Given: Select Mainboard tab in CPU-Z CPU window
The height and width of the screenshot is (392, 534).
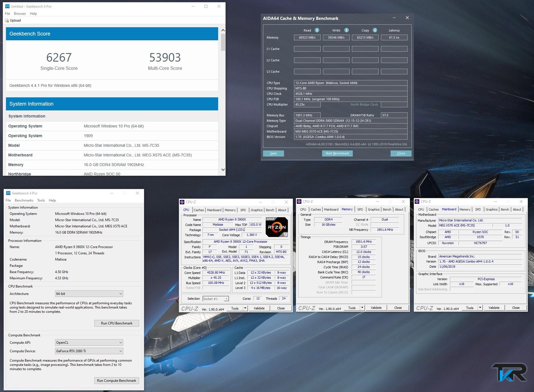Looking at the screenshot, I should pos(214,210).
